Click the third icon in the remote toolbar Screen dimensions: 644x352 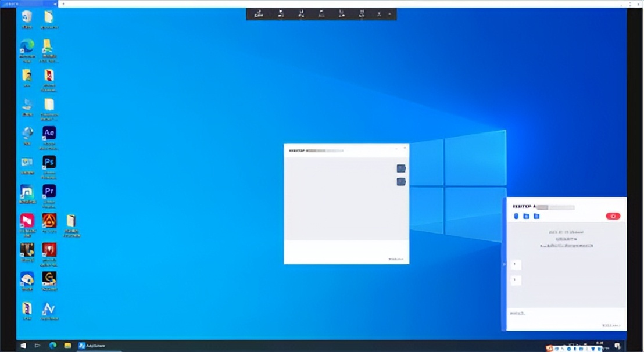pyautogui.click(x=301, y=13)
